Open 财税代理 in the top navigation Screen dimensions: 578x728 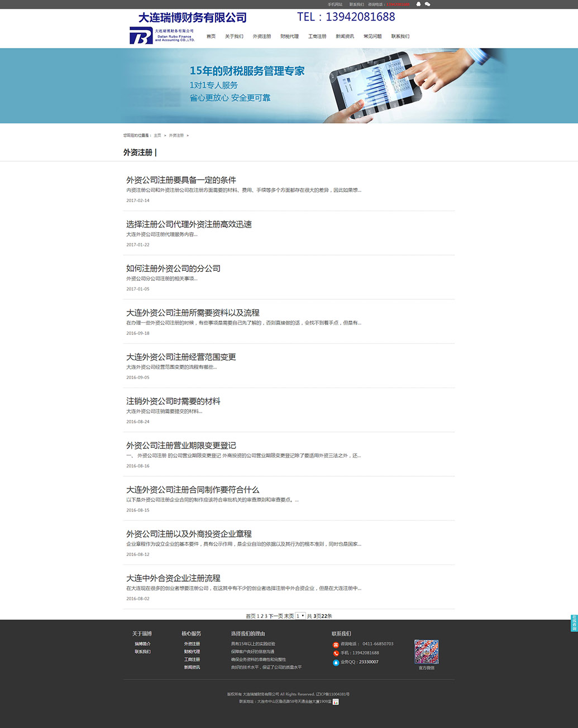pos(289,36)
